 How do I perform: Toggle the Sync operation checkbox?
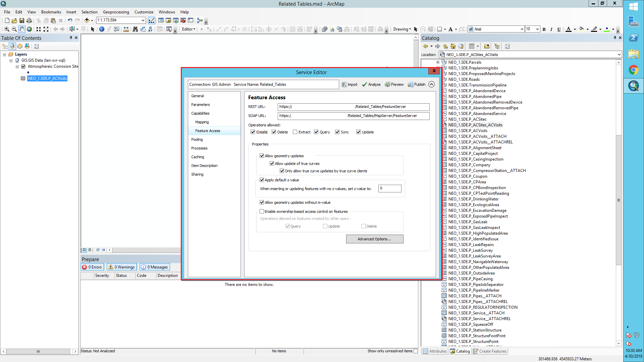pos(337,132)
